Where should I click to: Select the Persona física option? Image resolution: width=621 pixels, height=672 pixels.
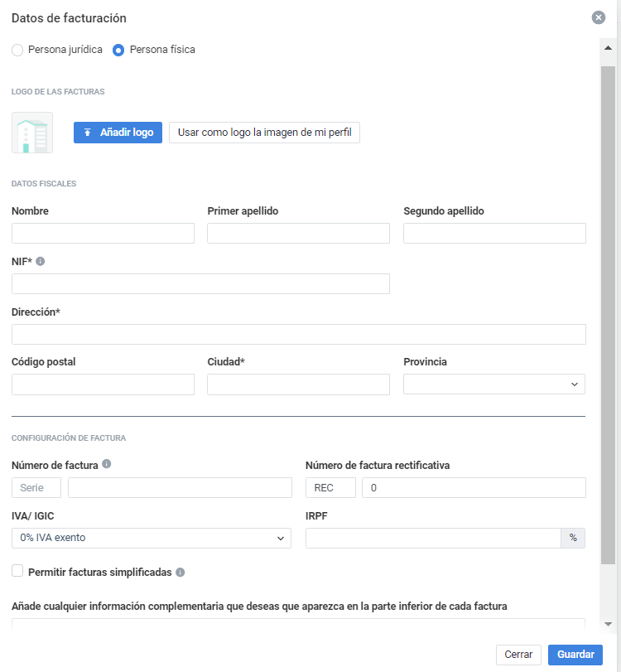point(118,49)
